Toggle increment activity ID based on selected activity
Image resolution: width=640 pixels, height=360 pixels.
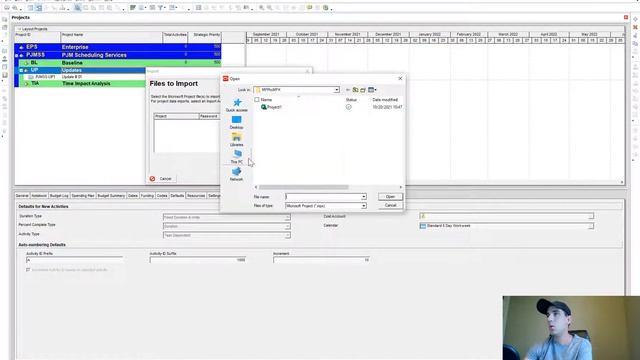click(28, 270)
